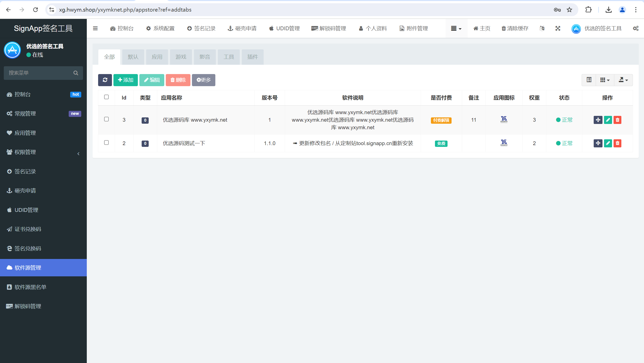This screenshot has height=363, width=644.
Task: Open 解锁码管理 in top navigation
Action: coord(329,28)
